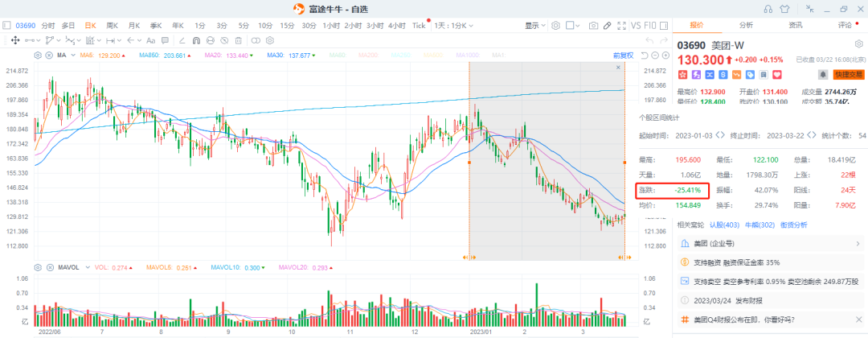The height and width of the screenshot is (338, 868).
Task: Expand the MAVOL indicator dropdown arrow
Action: (86, 267)
